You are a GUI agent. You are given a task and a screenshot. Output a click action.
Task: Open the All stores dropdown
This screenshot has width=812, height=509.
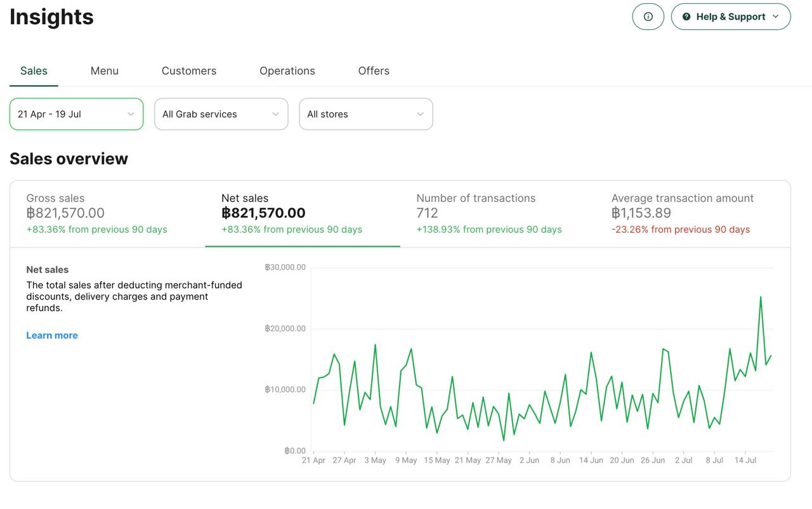click(x=366, y=114)
